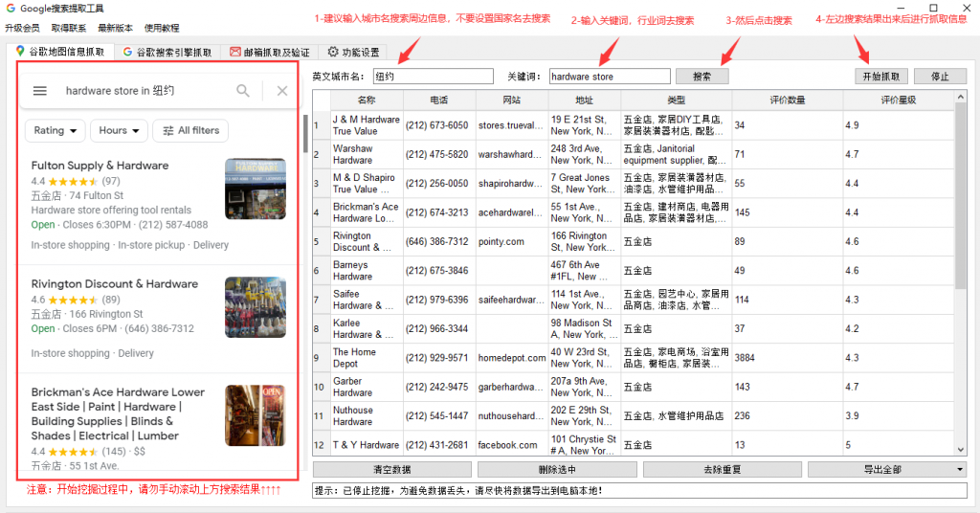
Task: Open the 功能设置 tab
Action: [353, 52]
